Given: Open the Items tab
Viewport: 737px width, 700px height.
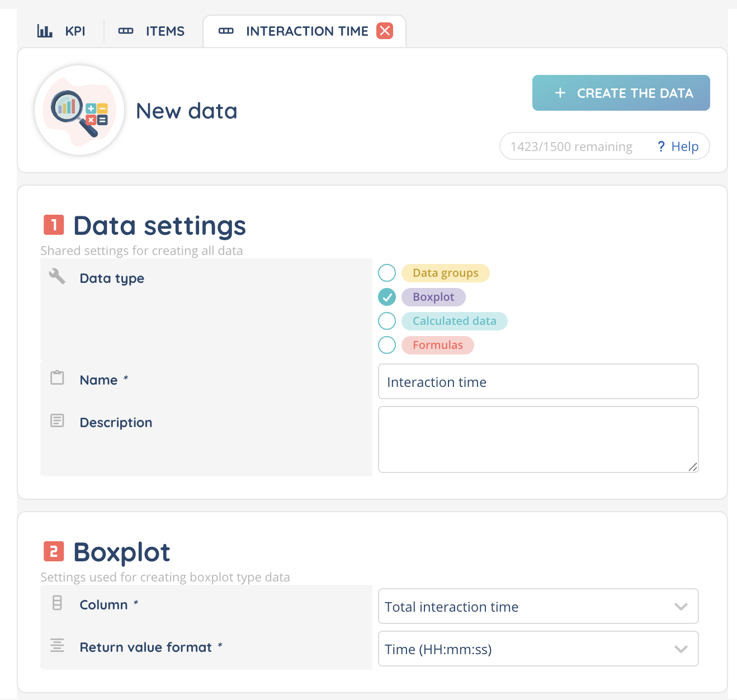Looking at the screenshot, I should coord(165,31).
